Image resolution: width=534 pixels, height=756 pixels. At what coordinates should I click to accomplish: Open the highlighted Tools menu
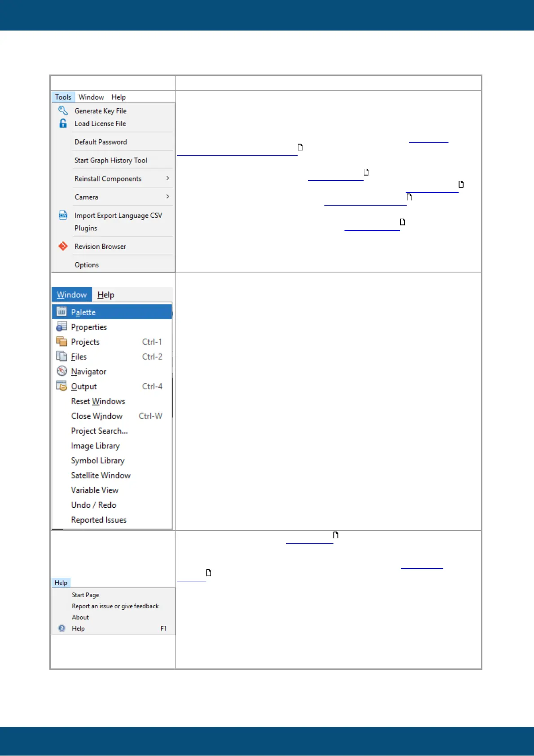(63, 97)
